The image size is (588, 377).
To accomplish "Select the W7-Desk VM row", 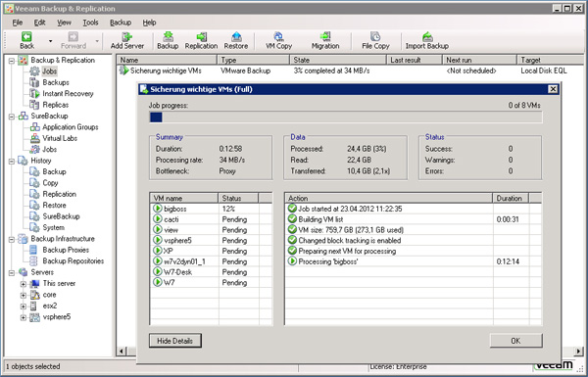I will (211, 272).
